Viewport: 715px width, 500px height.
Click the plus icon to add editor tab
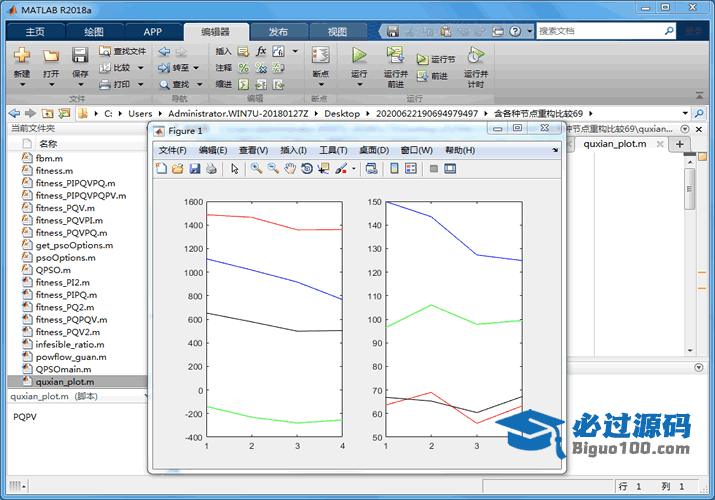[x=679, y=144]
